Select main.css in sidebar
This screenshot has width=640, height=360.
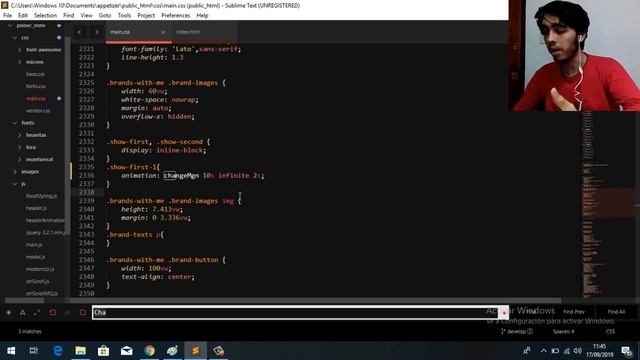pos(36,99)
